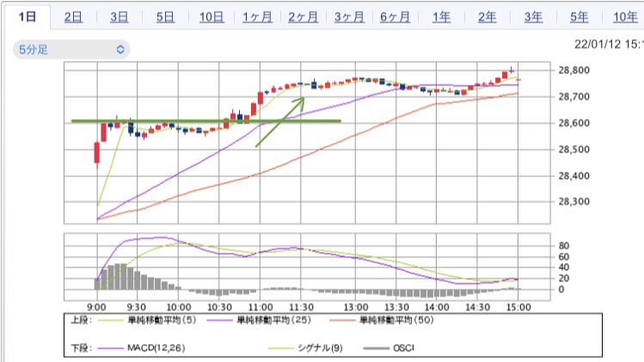Click the 28,500 price axis label
The width and height of the screenshot is (644, 362).
pos(573,149)
